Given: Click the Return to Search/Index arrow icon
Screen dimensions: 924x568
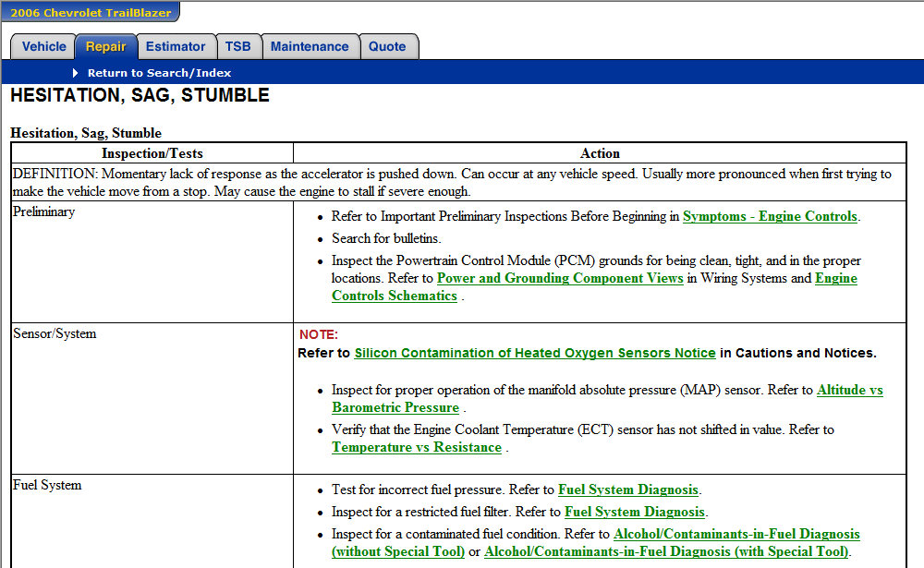Looking at the screenshot, I should 75,73.
